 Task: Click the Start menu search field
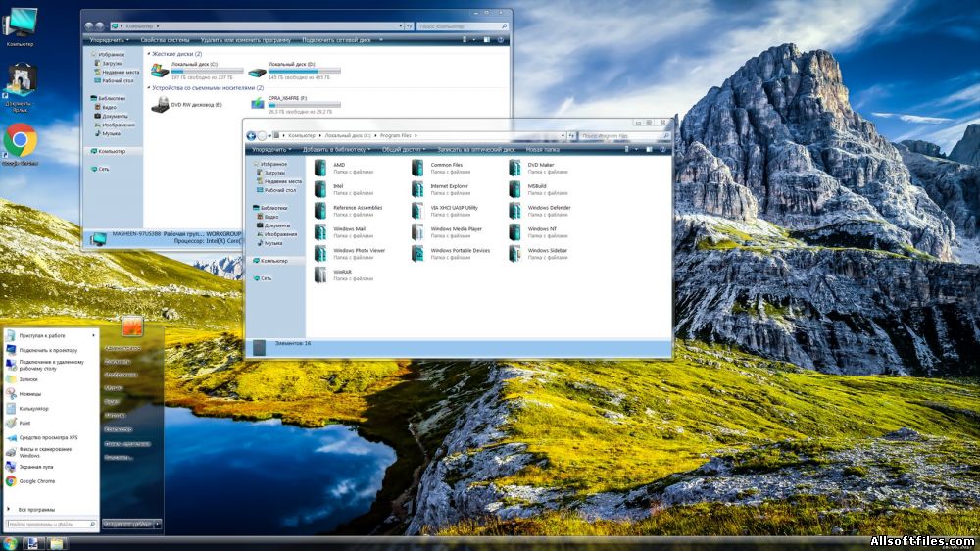pos(51,525)
